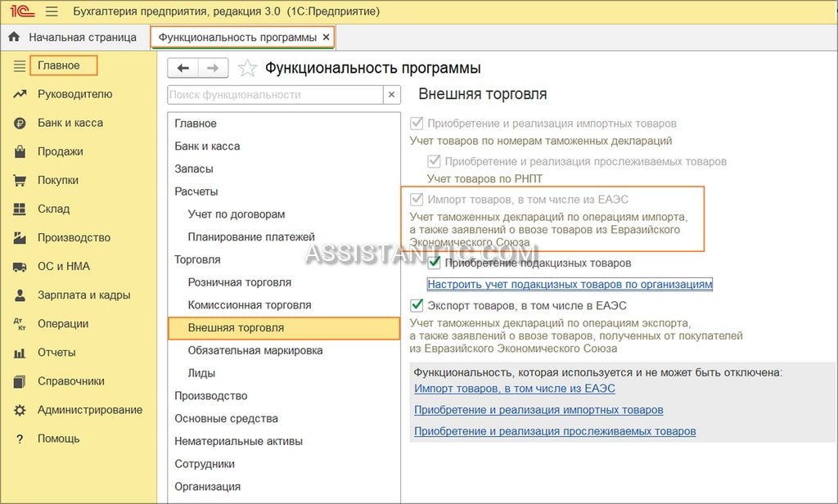Toggle Экспорт товаров, в том числе в ЕАЭС checkbox
The width and height of the screenshot is (838, 504).
pyautogui.click(x=417, y=305)
